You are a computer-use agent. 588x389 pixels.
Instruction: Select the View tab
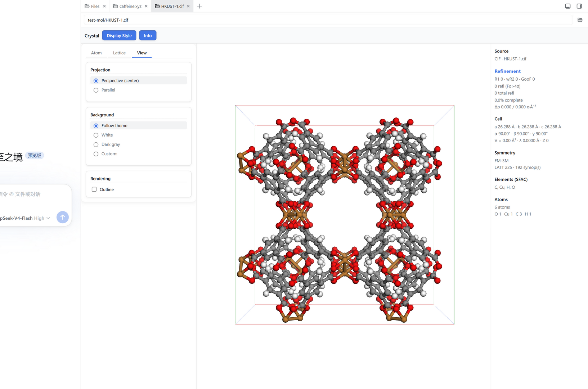142,53
